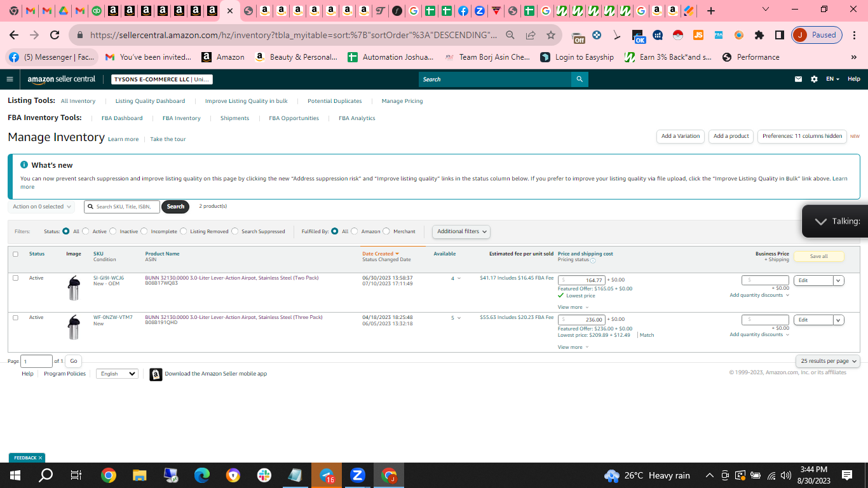Screen dimensions: 868x488
Task: Open the Edit dropdown arrow for the Three Pack row
Action: tap(839, 320)
